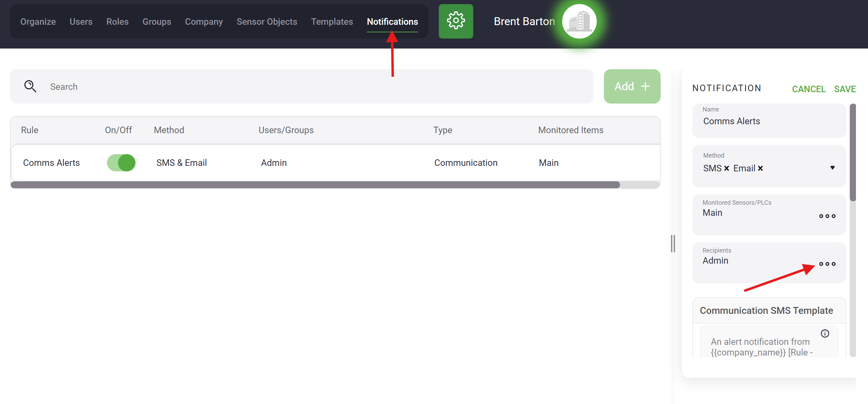The image size is (868, 404).
Task: Expand the Method dropdown arrow
Action: [832, 168]
